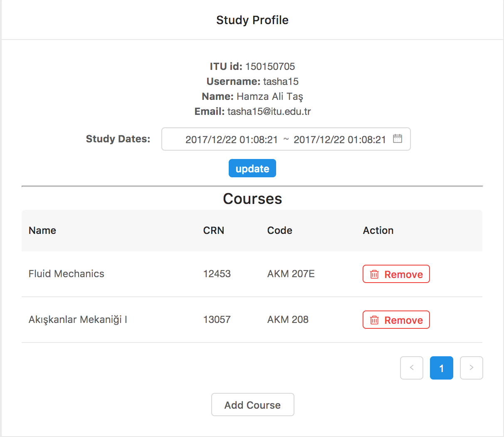Open the Add Course dialog
Image resolution: width=504 pixels, height=437 pixels.
tap(253, 405)
